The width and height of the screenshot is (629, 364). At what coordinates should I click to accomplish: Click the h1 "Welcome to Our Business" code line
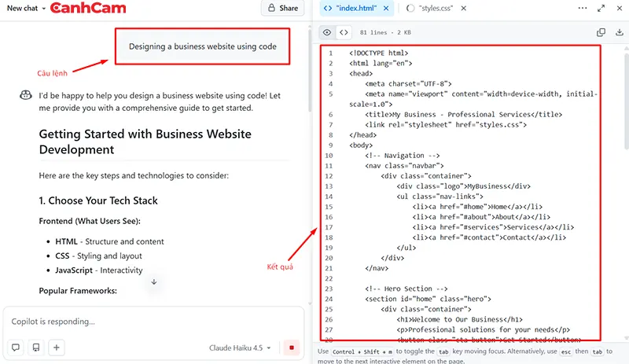pos(460,319)
